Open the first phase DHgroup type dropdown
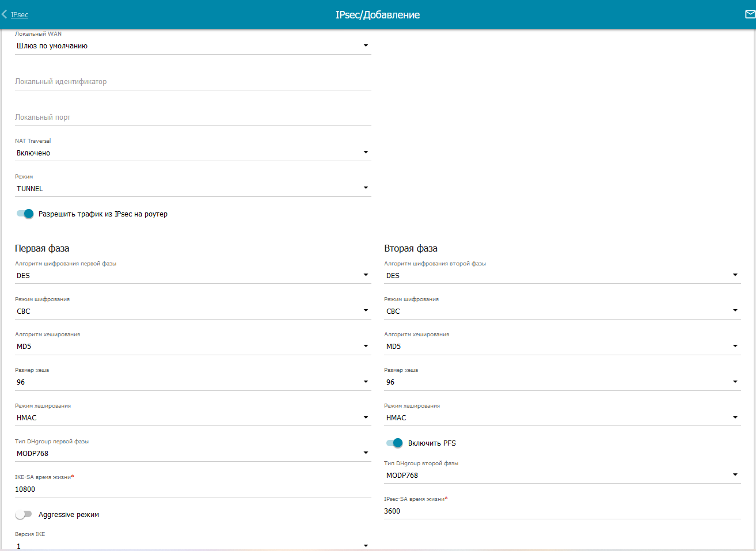Viewport: 756px width, 551px height. pos(192,454)
